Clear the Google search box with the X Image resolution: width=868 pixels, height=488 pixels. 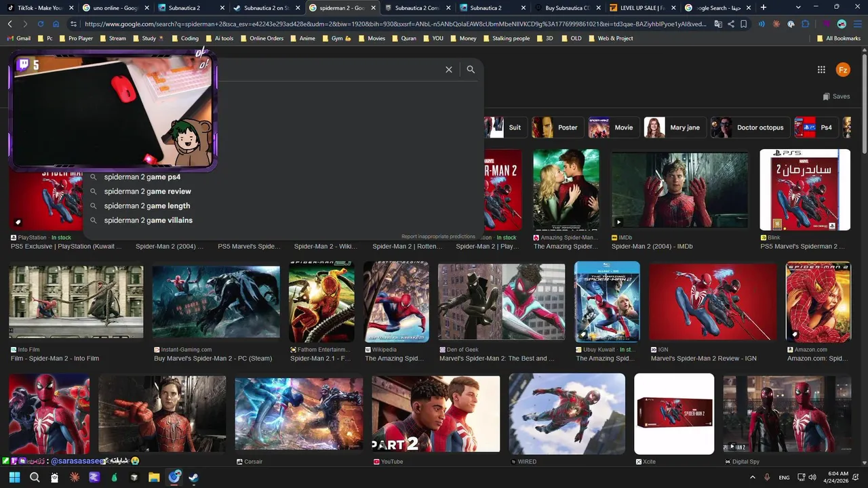[448, 69]
